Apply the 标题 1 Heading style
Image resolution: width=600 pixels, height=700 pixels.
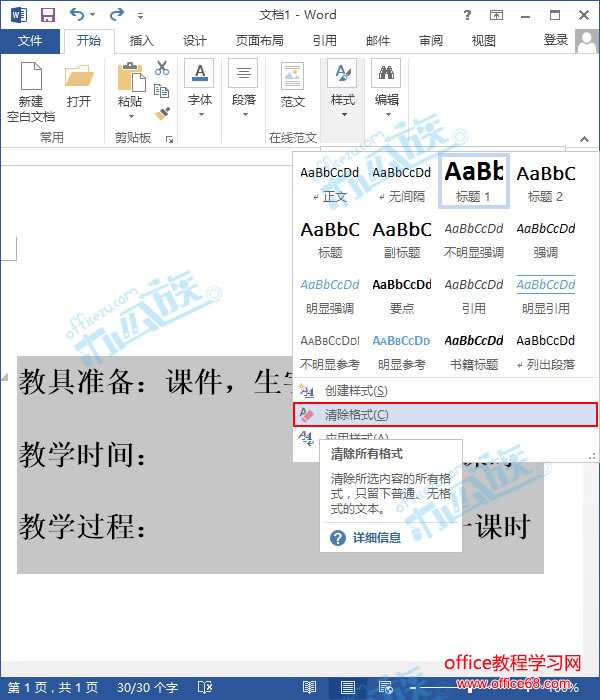point(474,181)
